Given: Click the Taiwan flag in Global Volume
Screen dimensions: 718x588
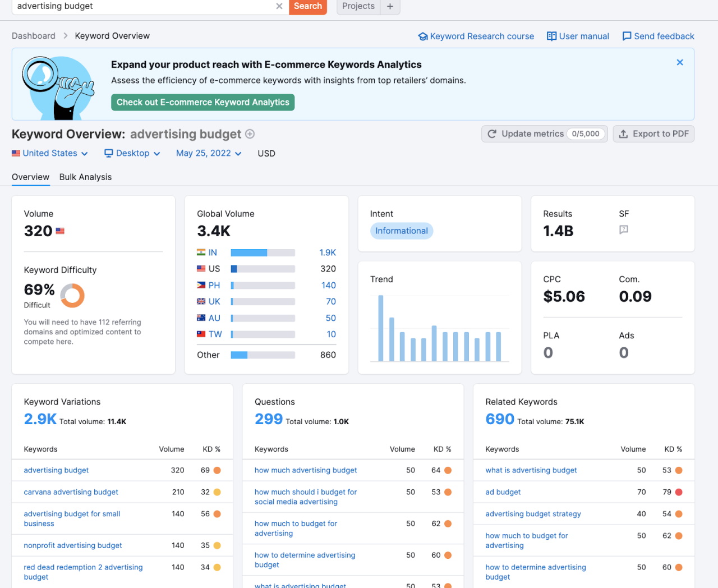Looking at the screenshot, I should click(201, 334).
